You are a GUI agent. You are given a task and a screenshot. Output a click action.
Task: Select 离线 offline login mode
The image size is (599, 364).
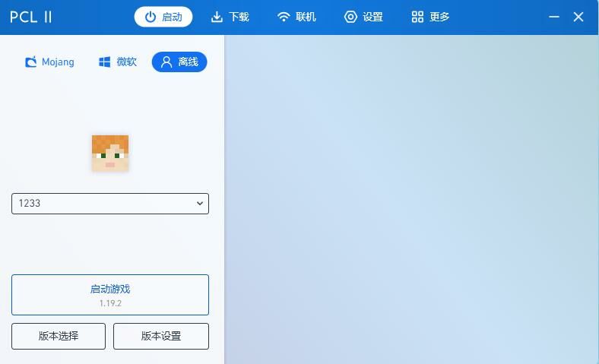[x=179, y=62]
